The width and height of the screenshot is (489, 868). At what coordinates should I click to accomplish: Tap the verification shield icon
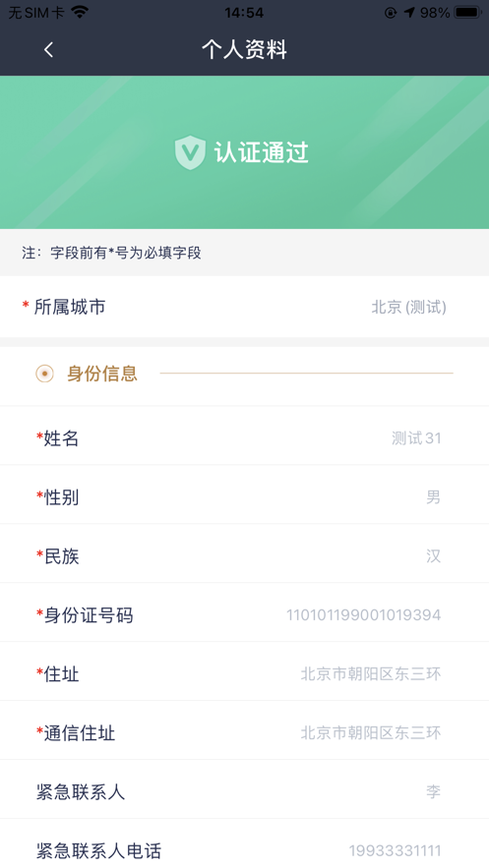190,152
